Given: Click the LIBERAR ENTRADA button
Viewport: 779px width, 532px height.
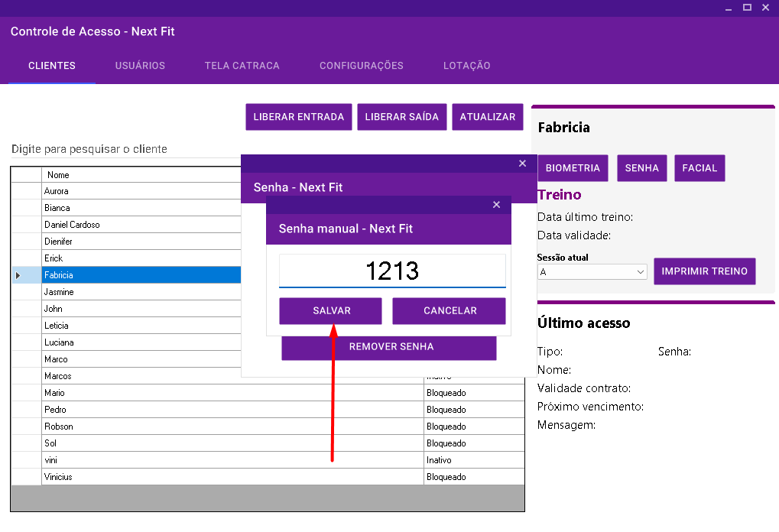Looking at the screenshot, I should [299, 117].
